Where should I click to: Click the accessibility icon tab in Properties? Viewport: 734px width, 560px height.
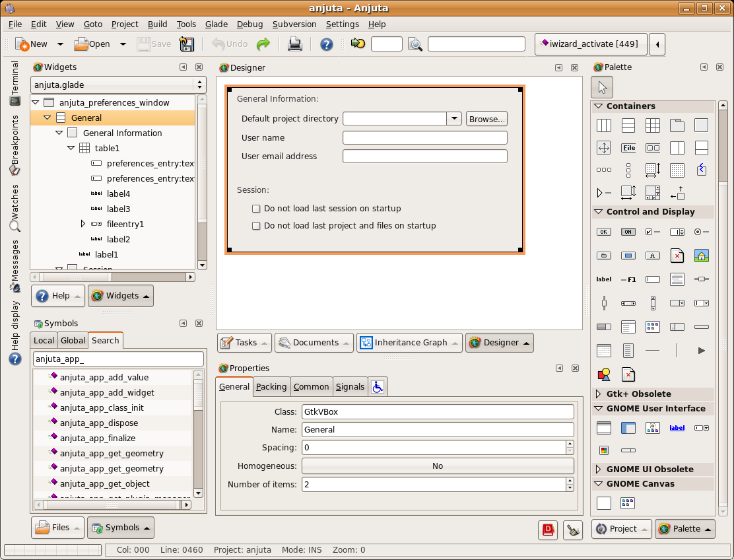pos(378,387)
